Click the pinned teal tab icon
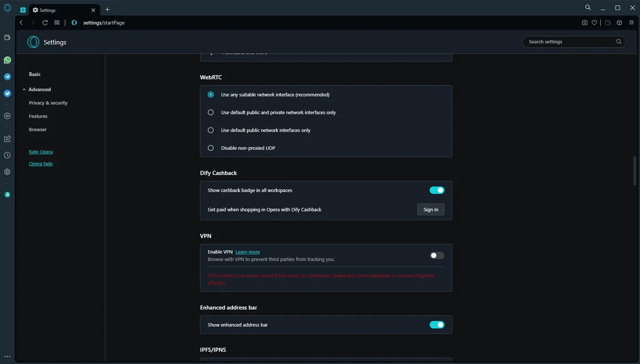Viewport: 640px width, 364px height. 23,10
